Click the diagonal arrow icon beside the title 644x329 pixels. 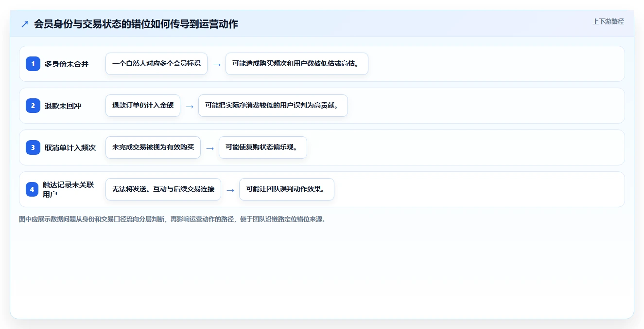(x=25, y=24)
